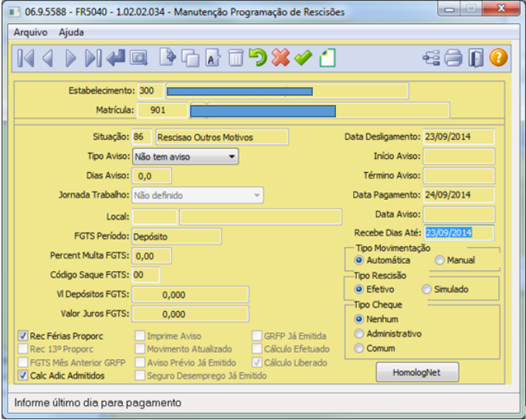Click the Situação code field 86
The image size is (526, 420).
coord(142,137)
